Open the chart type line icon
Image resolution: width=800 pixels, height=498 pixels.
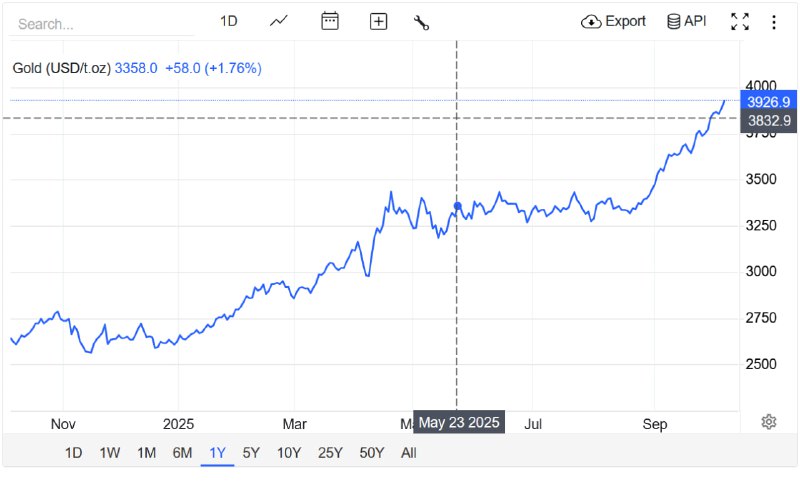point(279,21)
